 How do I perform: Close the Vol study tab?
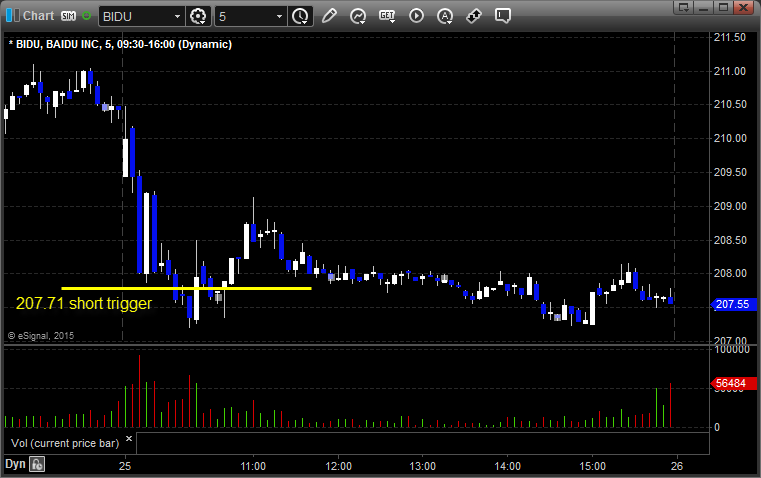[128, 438]
